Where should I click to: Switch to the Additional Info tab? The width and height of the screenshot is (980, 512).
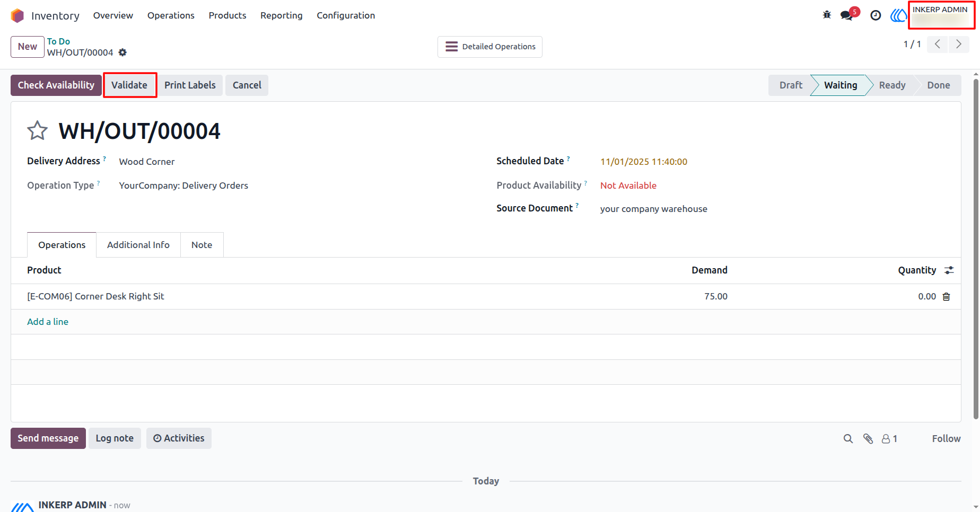click(138, 245)
